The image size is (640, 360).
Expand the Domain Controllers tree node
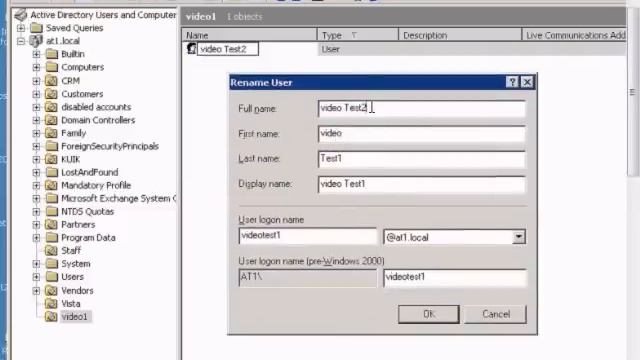[x=36, y=120]
